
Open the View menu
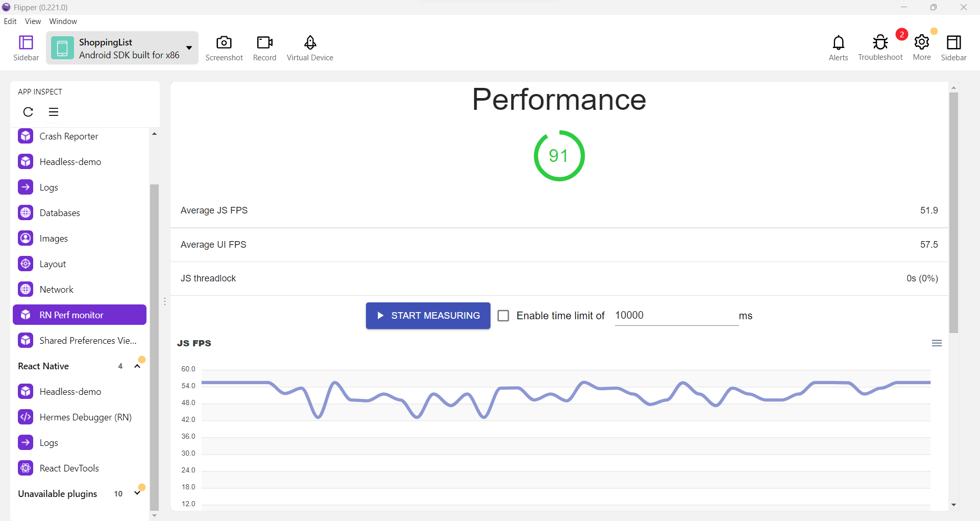[x=33, y=21]
